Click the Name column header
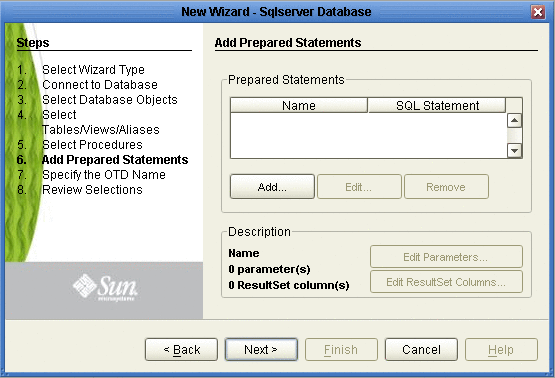This screenshot has height=378, width=555. (x=299, y=105)
